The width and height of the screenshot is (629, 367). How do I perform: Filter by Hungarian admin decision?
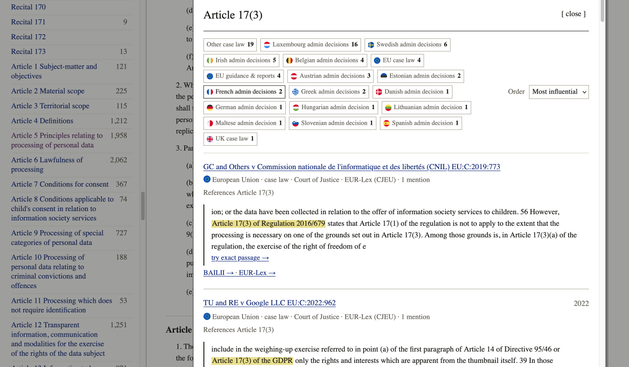[x=333, y=107]
